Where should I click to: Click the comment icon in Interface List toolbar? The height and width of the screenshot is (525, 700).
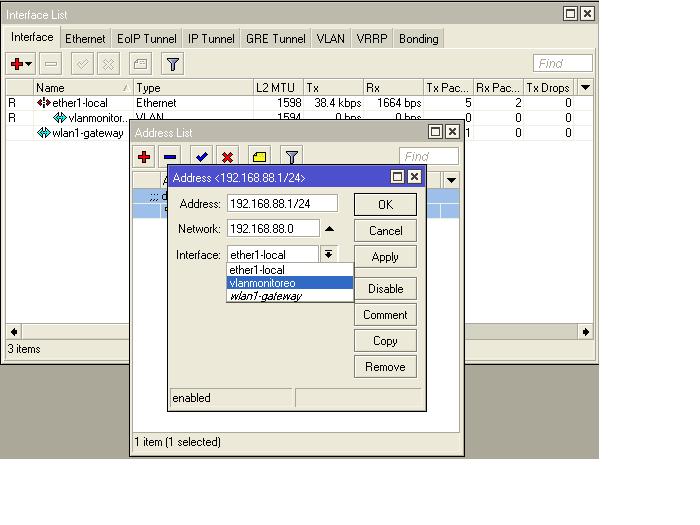[x=141, y=64]
